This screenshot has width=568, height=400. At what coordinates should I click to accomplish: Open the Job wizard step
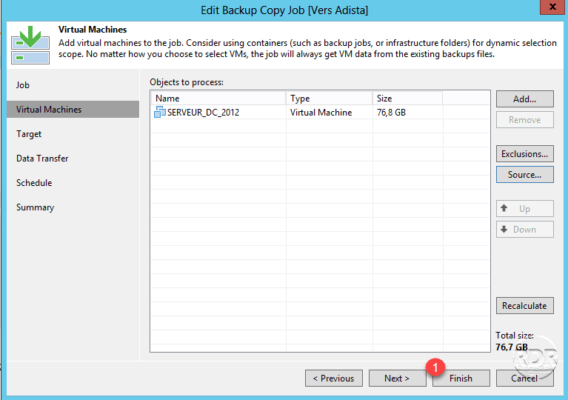click(x=23, y=85)
